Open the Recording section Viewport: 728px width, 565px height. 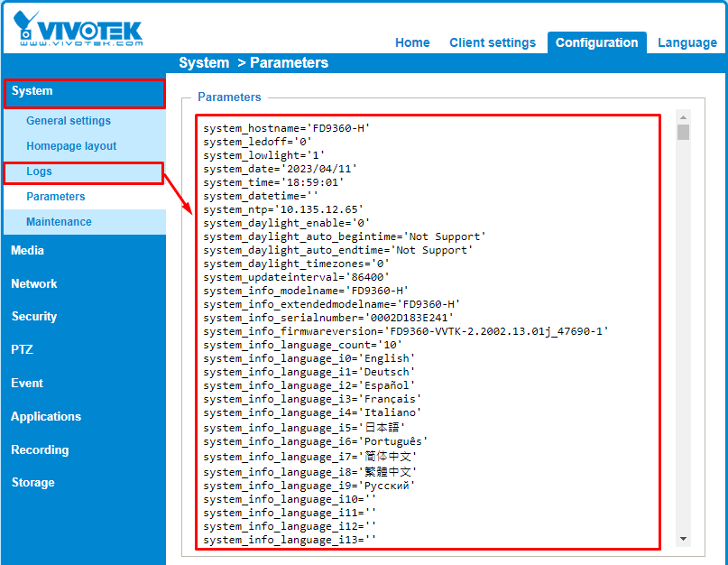[x=40, y=450]
